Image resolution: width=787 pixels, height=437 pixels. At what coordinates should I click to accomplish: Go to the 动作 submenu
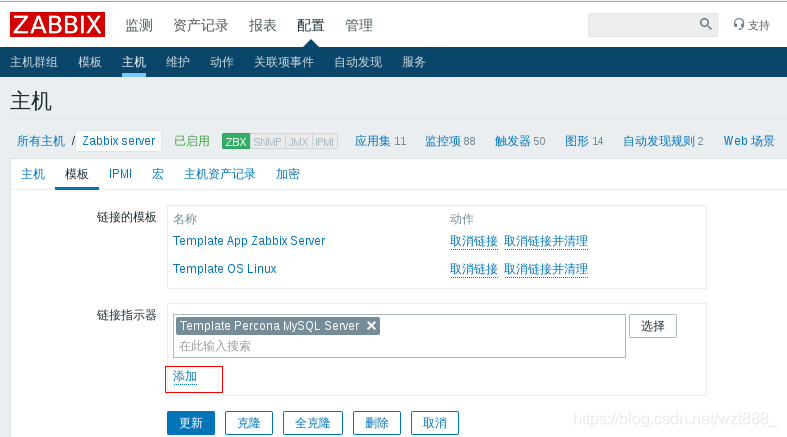coord(222,62)
